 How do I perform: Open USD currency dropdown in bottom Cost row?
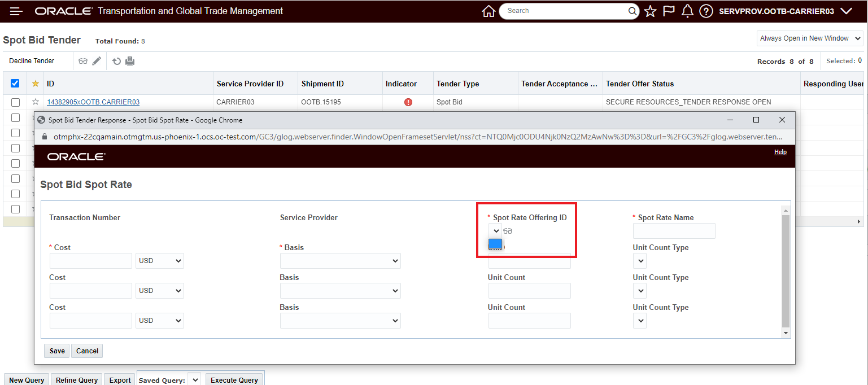click(160, 321)
